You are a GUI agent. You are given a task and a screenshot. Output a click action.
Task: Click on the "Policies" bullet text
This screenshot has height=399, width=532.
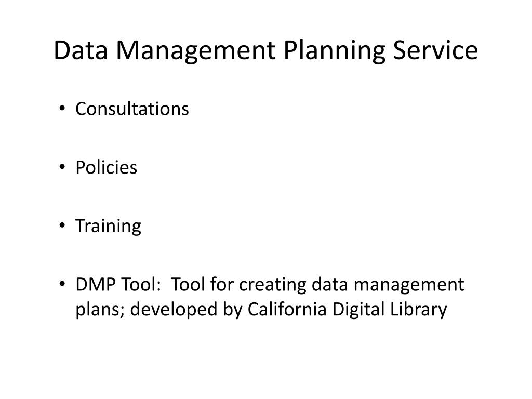point(106,167)
